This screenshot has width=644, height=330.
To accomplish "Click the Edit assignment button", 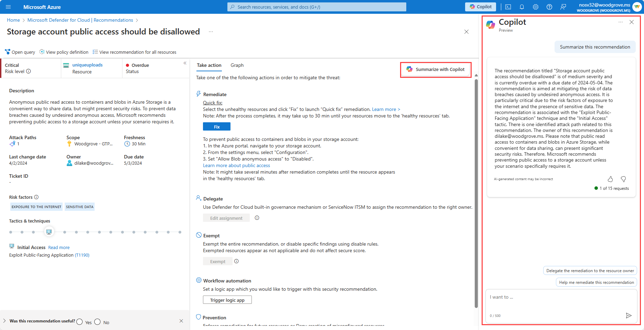I will pyautogui.click(x=226, y=218).
